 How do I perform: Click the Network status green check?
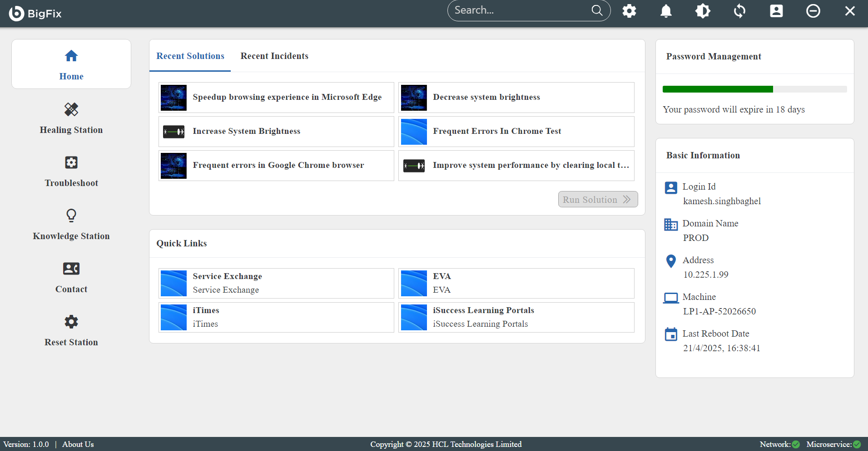click(x=796, y=445)
